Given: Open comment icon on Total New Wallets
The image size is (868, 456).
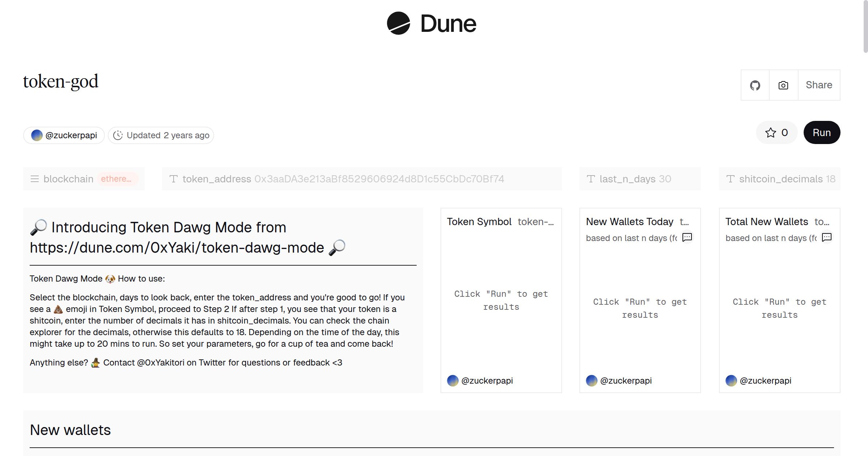Looking at the screenshot, I should pyautogui.click(x=827, y=237).
